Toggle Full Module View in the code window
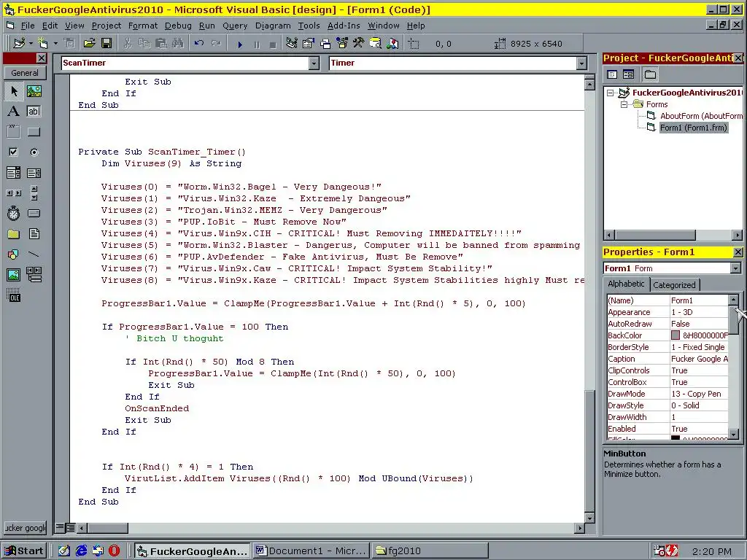Screen dimensions: 747x560 (x=70, y=528)
